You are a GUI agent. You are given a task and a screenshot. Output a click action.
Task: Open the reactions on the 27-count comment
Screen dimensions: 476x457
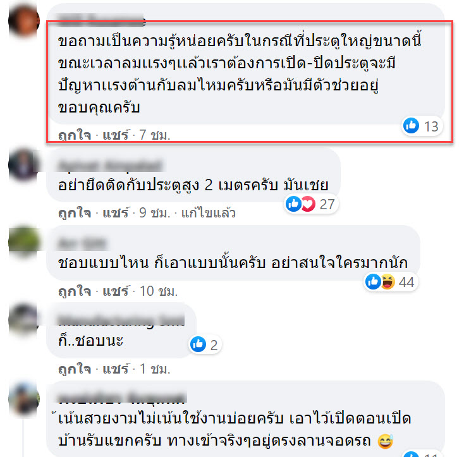312,204
